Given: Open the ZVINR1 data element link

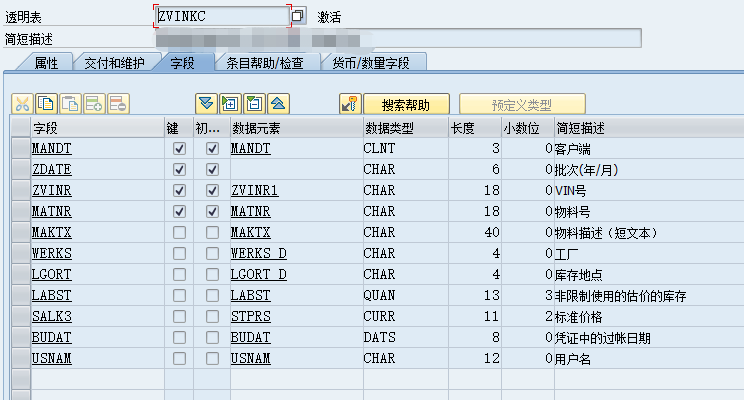Looking at the screenshot, I should pos(254,190).
